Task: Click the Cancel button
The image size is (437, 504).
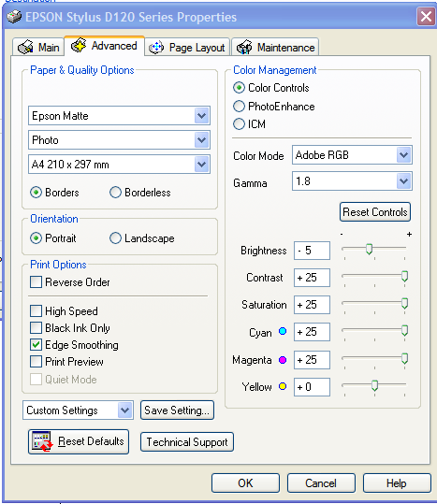Action: pyautogui.click(x=321, y=482)
